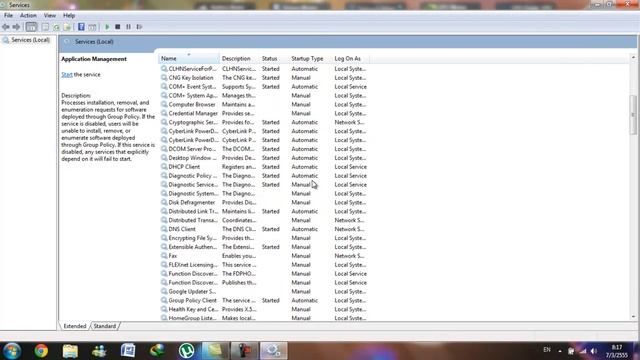Open the Help menu
The height and width of the screenshot is (360, 640).
(x=69, y=16)
